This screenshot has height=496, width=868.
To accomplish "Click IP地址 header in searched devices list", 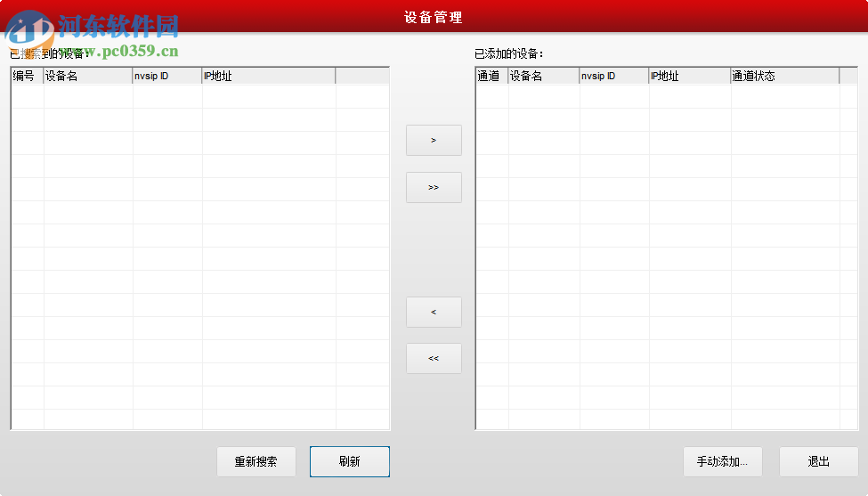I will (269, 76).
